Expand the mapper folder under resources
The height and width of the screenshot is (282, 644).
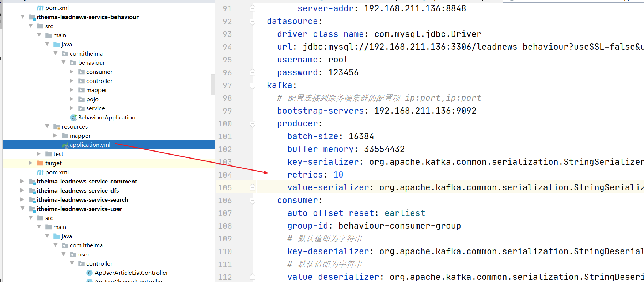point(55,136)
